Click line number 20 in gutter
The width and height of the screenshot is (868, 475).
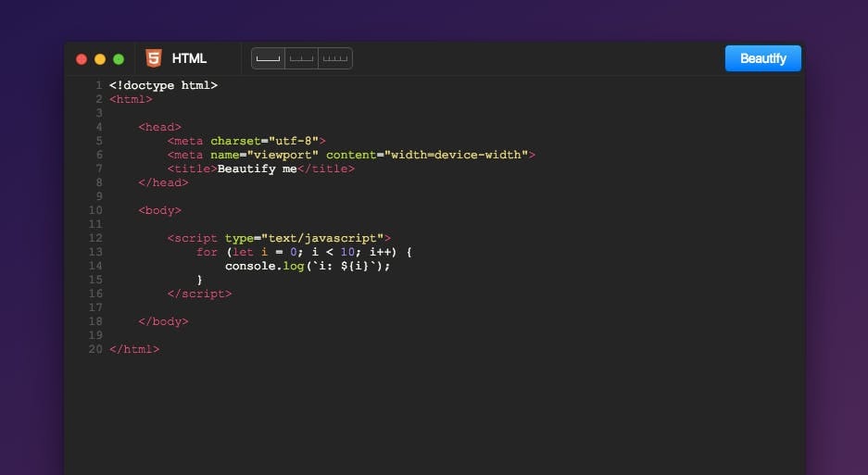pyautogui.click(x=95, y=349)
